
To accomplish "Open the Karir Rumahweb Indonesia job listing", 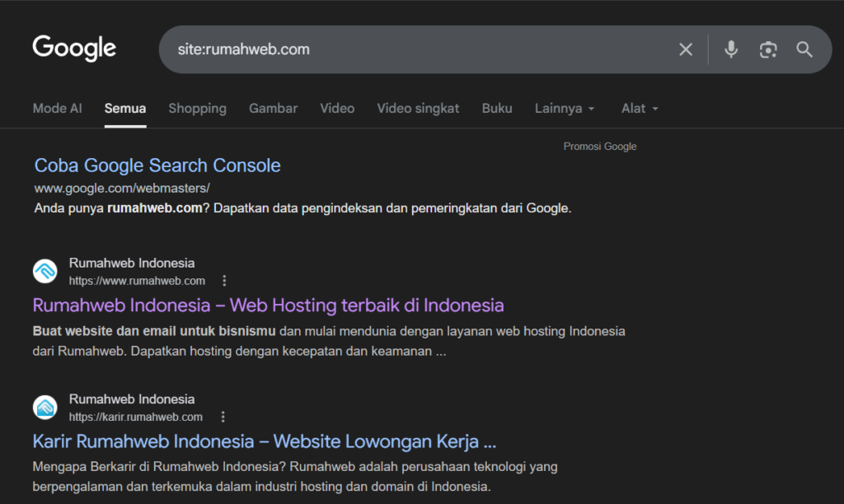I will 263,441.
